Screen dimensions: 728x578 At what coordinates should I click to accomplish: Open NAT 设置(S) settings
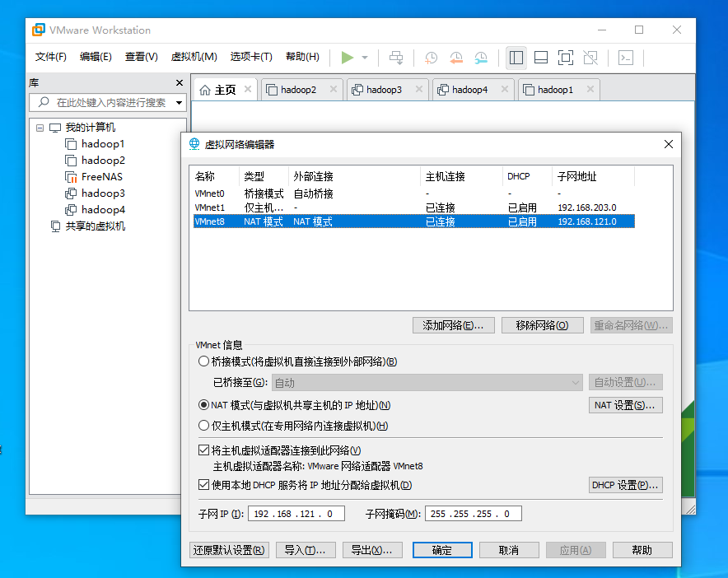pos(625,405)
